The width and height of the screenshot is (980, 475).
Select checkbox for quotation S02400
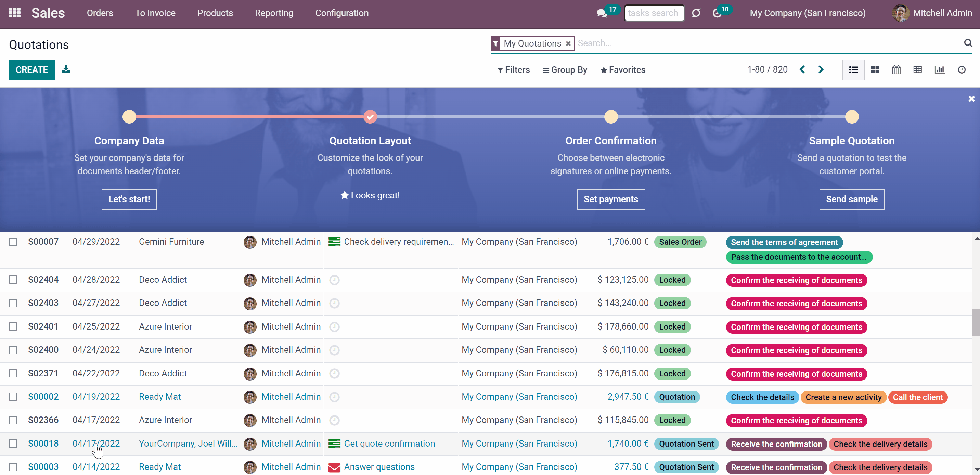point(13,350)
